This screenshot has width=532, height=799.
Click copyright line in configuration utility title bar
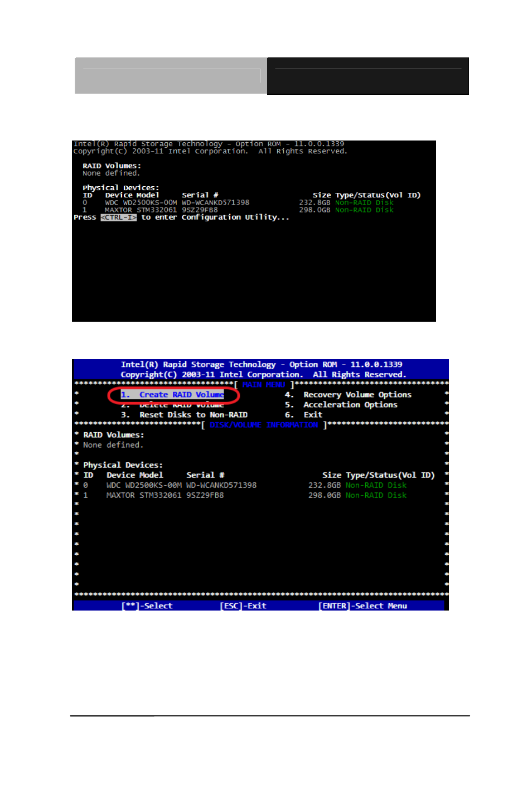click(263, 375)
